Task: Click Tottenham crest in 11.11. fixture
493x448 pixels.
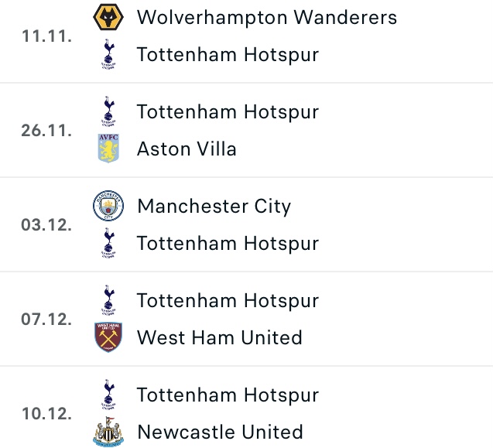Action: 108,54
